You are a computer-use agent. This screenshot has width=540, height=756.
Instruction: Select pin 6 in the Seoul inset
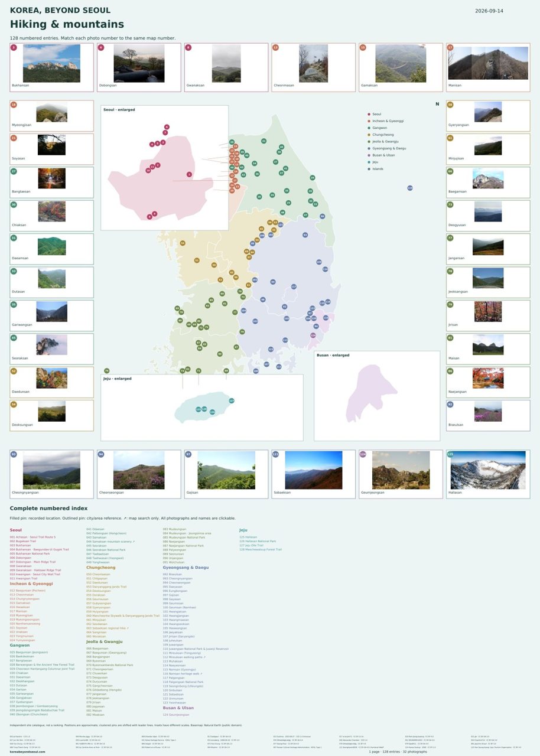pyautogui.click(x=167, y=127)
